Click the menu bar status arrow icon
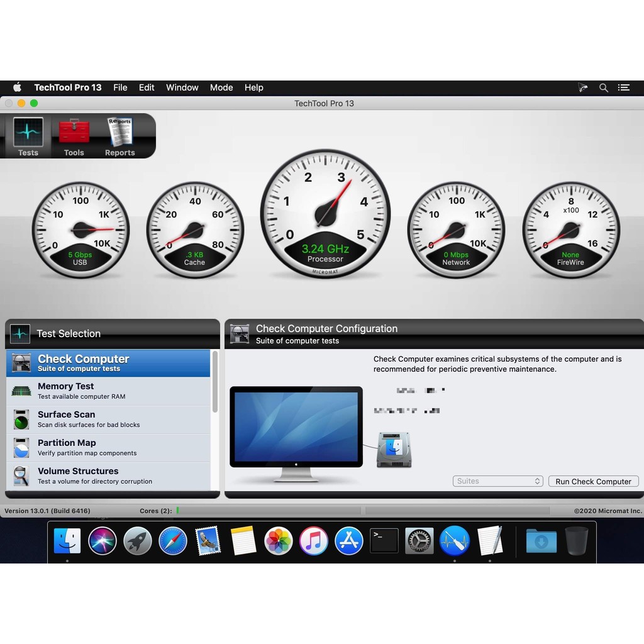This screenshot has width=644, height=644. coord(583,87)
